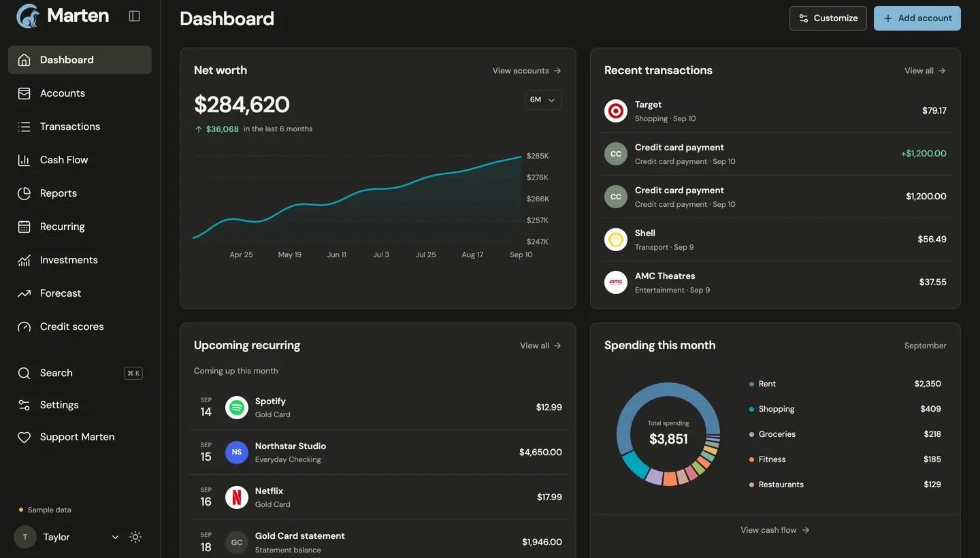The height and width of the screenshot is (558, 980).
Task: Click the Netflix icon
Action: [237, 497]
